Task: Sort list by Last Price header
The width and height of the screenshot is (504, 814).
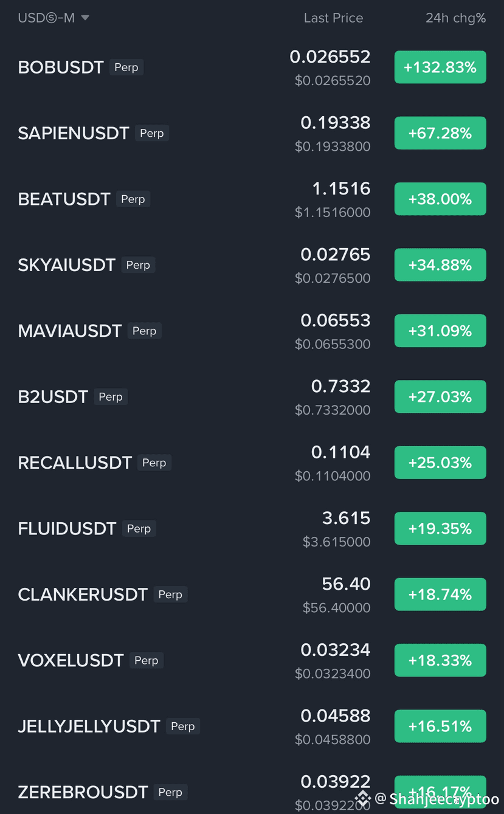Action: (333, 18)
